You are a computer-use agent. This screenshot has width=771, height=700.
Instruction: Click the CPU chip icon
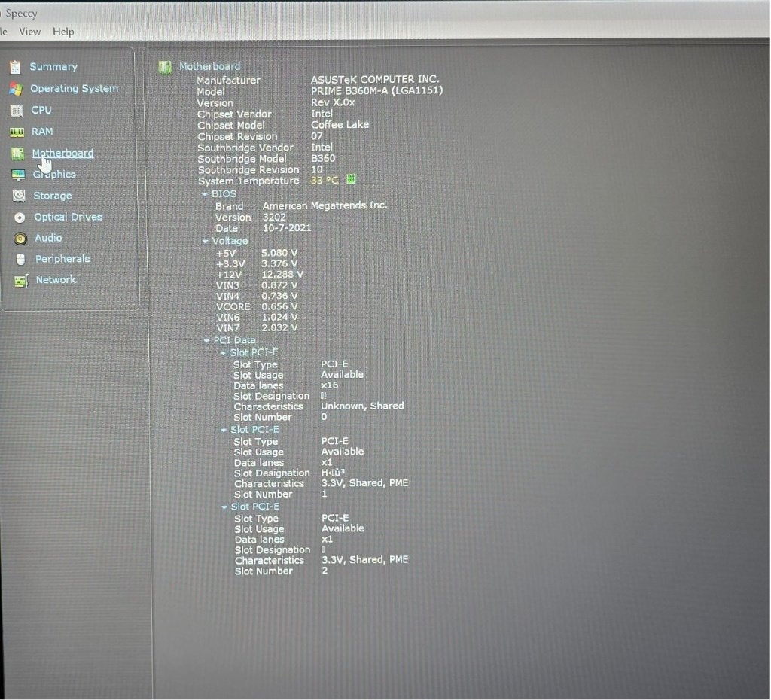point(17,111)
